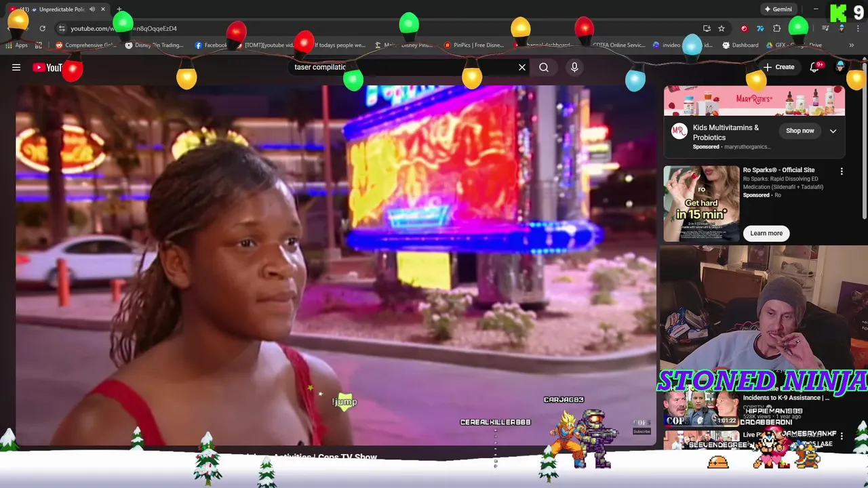Open the Facebook bookmark

coord(211,45)
